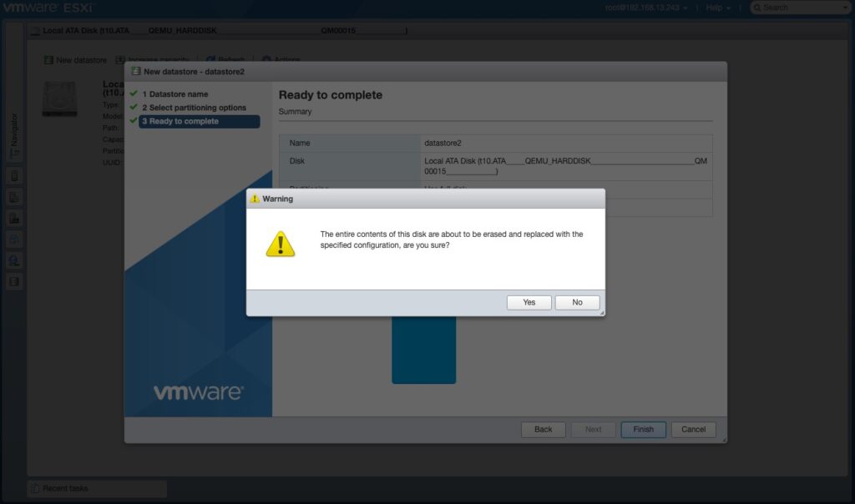Click the hard disk image thumbnail

tap(59, 98)
